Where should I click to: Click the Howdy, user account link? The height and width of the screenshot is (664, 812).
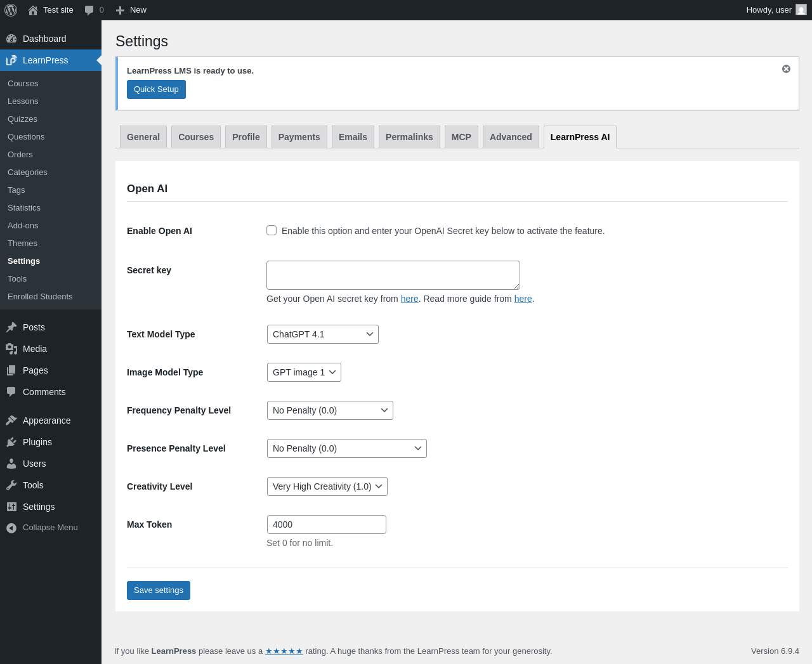tap(776, 10)
